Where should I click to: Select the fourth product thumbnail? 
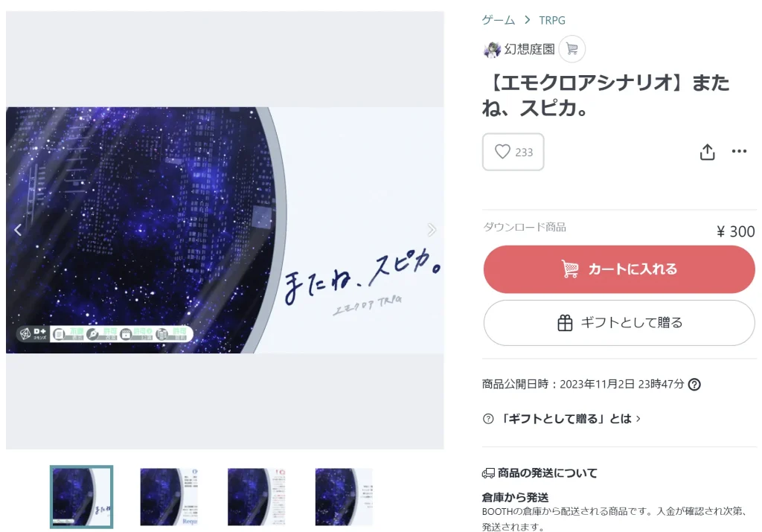pyautogui.click(x=344, y=496)
